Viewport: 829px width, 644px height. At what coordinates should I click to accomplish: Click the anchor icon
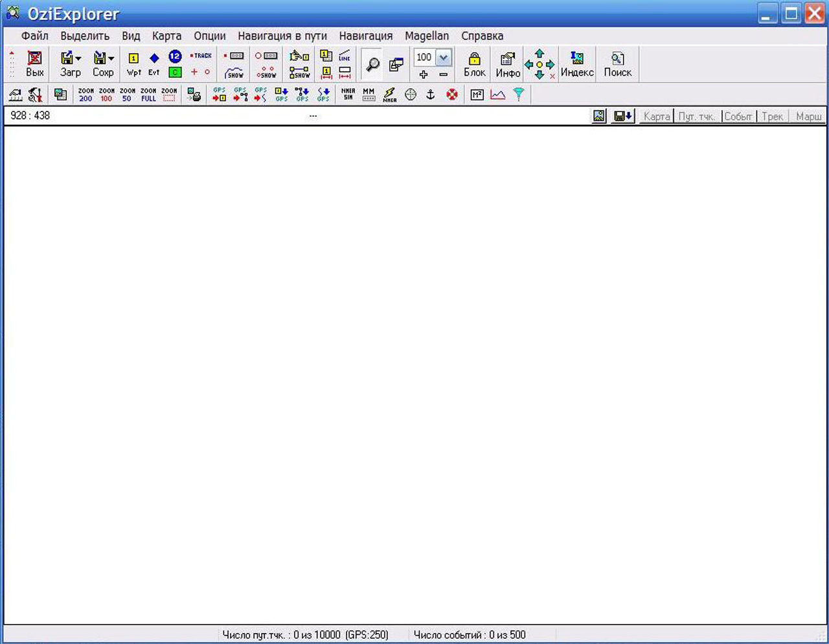(431, 95)
